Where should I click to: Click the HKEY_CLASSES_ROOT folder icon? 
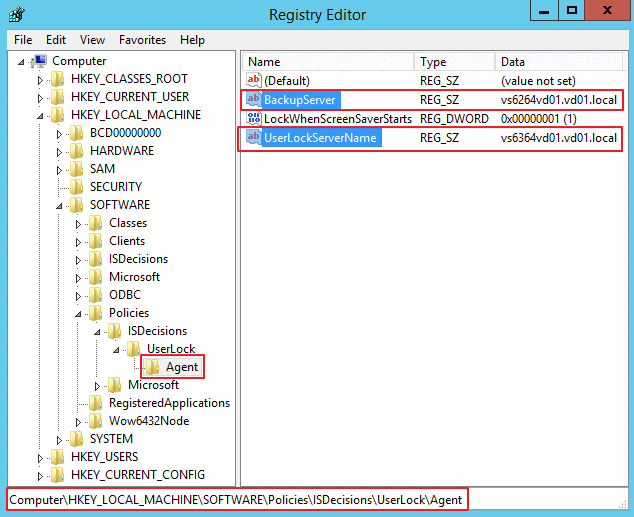(x=57, y=79)
